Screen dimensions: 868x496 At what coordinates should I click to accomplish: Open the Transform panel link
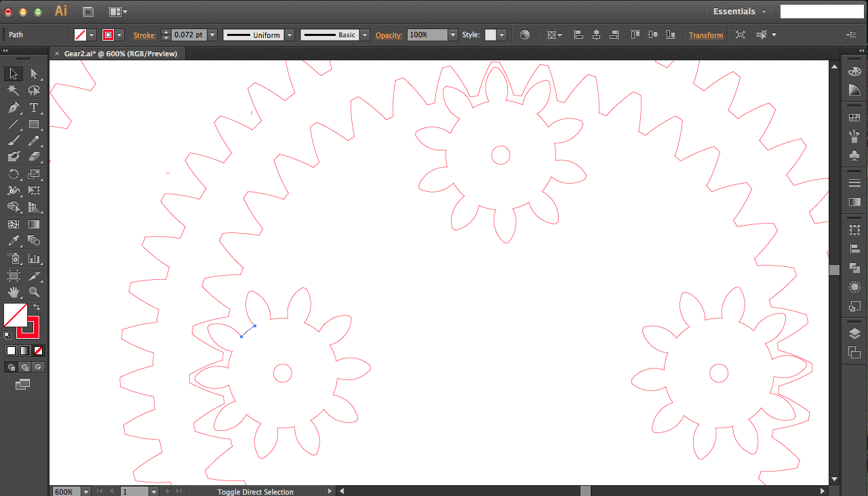706,35
